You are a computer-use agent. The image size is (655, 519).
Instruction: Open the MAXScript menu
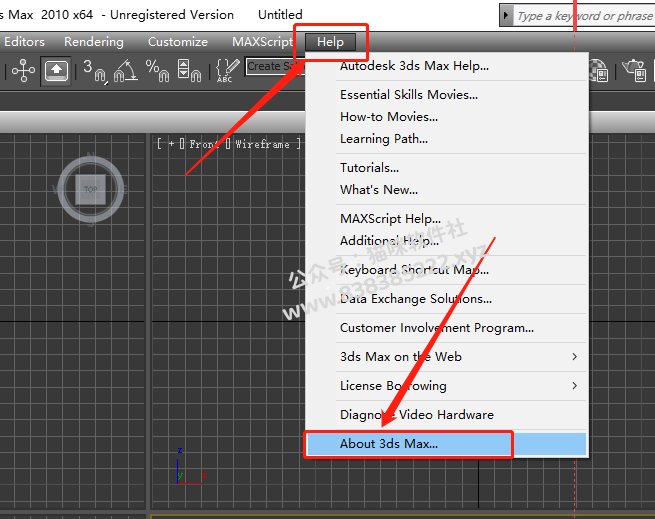pyautogui.click(x=262, y=42)
